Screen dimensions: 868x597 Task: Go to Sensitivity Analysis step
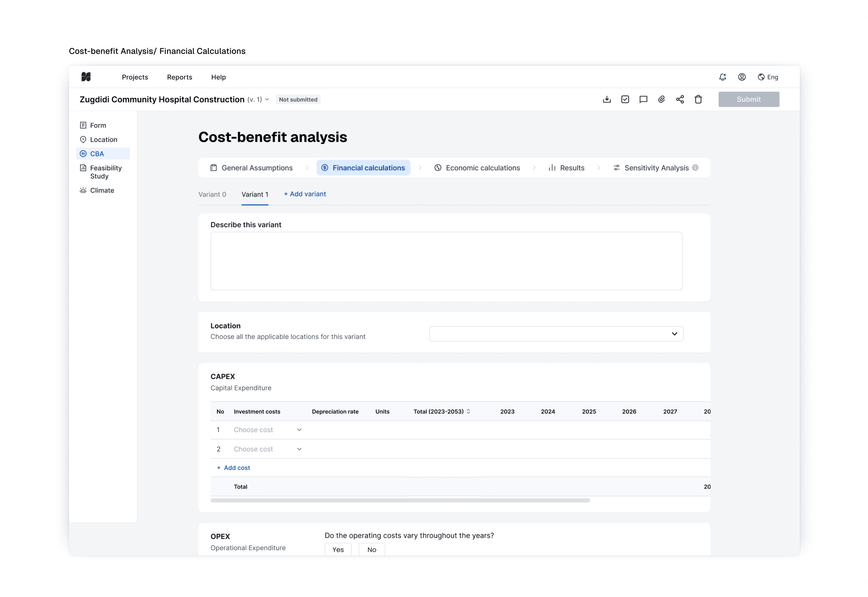651,168
